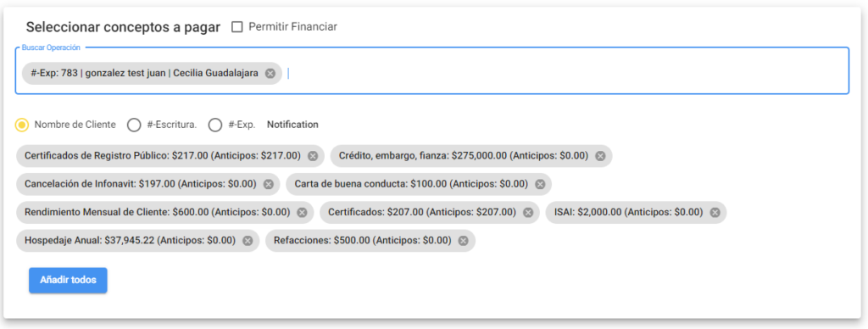Delete Certificados $207.00 chip
This screenshot has width=868, height=329.
click(x=528, y=212)
